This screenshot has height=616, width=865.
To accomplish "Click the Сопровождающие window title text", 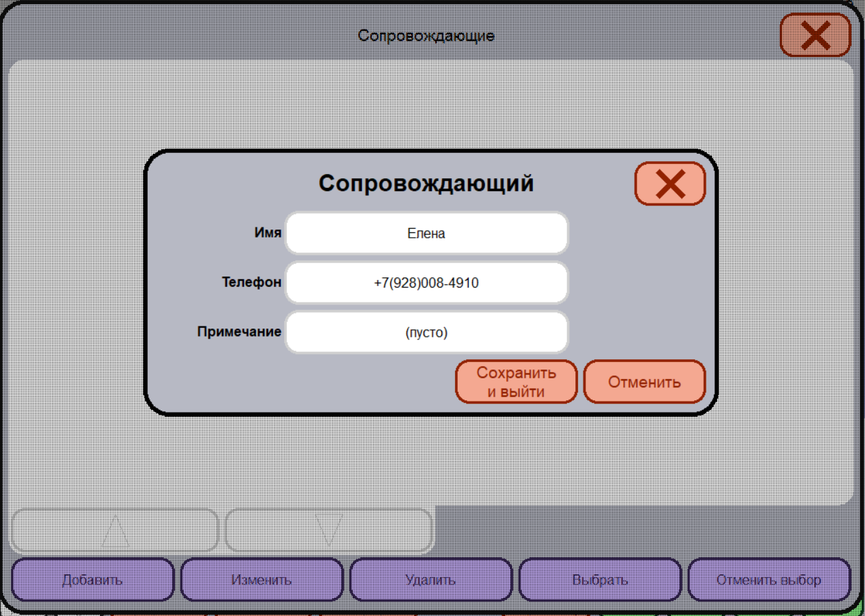I will point(426,36).
